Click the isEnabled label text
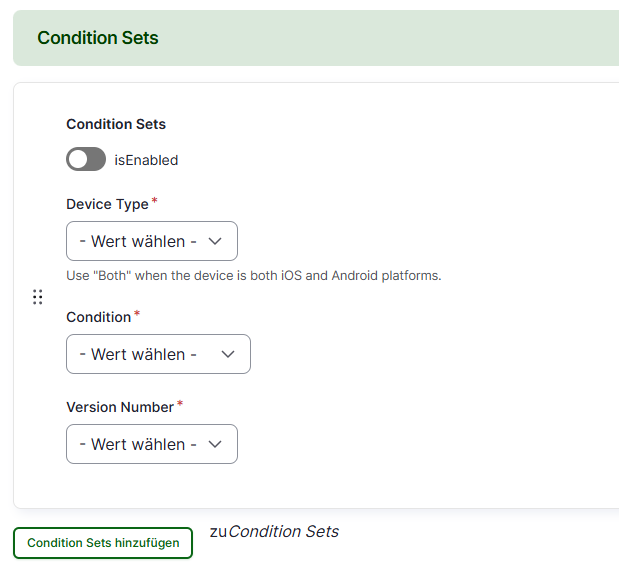The image size is (619, 571). (146, 160)
